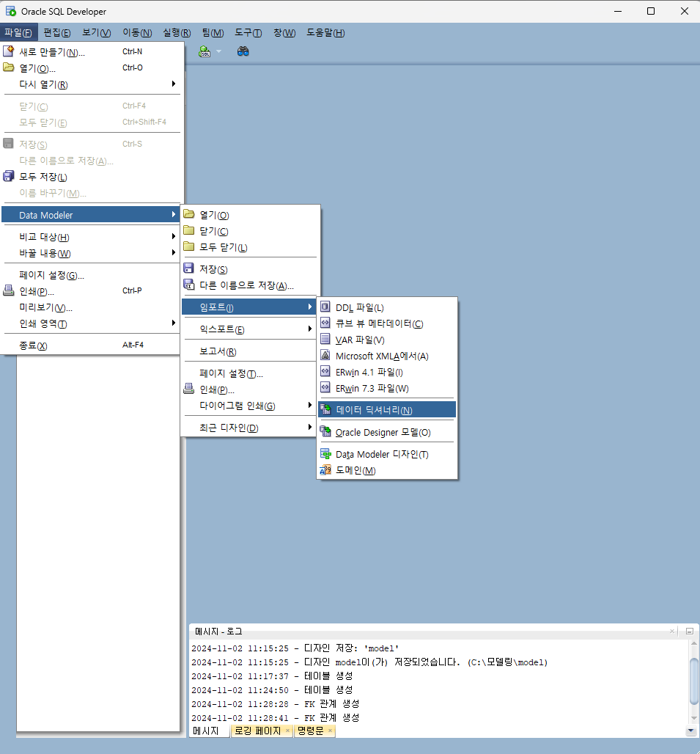The image size is (700, 754).
Task: Switch to the 메시지 tab
Action: (x=206, y=731)
